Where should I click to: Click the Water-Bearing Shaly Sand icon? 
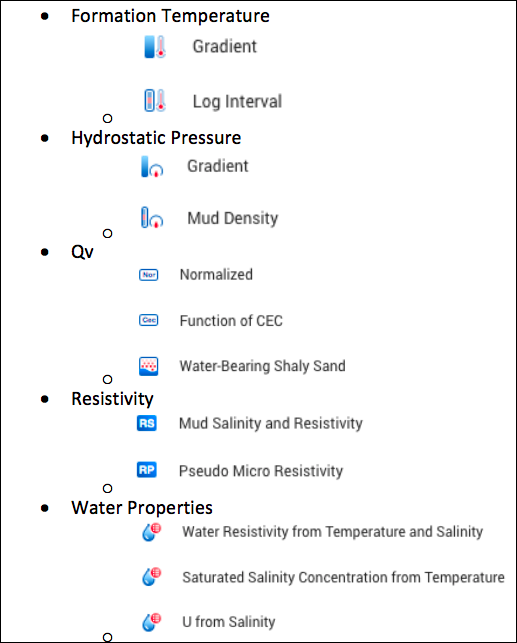(x=148, y=366)
